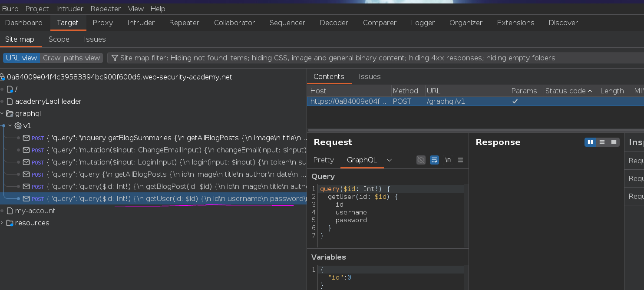
Task: Select the GraphQL request view tab
Action: [x=362, y=160]
